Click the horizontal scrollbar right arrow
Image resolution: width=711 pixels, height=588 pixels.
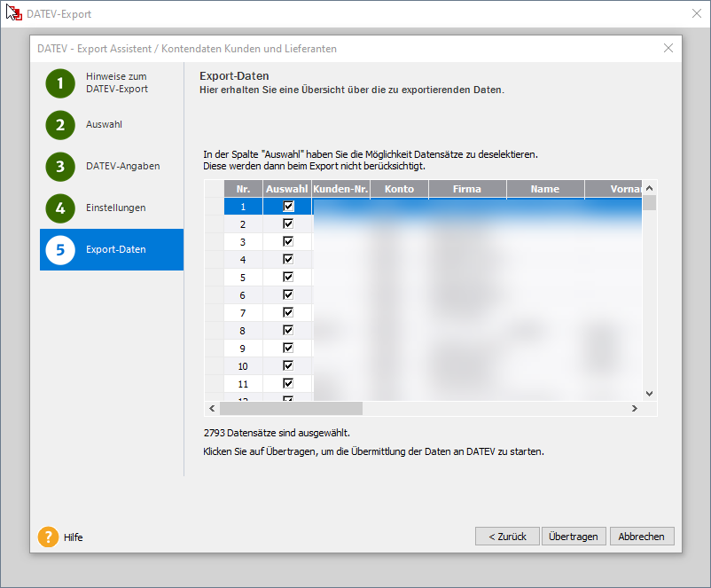pos(635,408)
